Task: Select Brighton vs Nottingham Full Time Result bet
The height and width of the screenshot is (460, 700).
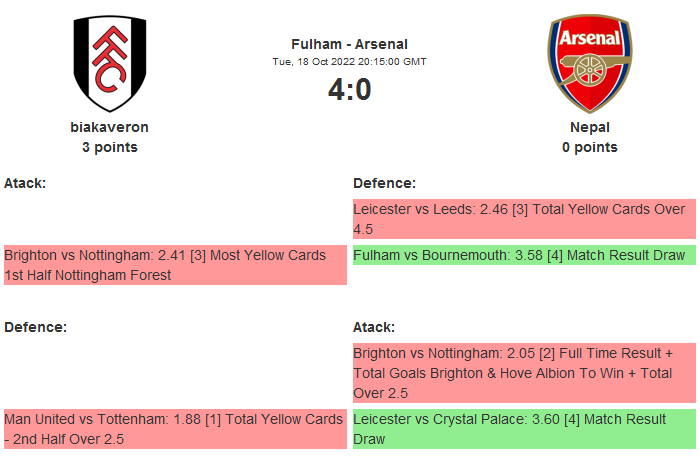Action: pos(523,373)
